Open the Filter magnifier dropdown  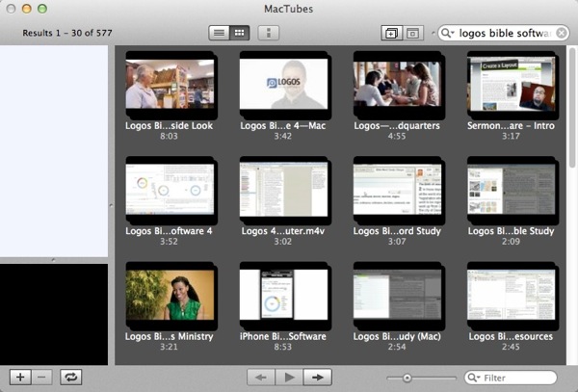click(x=473, y=378)
